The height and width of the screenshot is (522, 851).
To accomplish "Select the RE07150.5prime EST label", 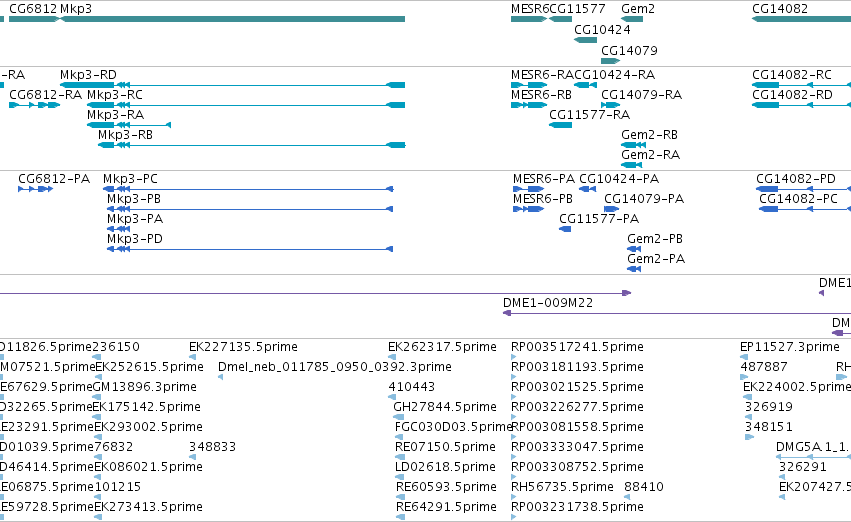I will [x=446, y=448].
